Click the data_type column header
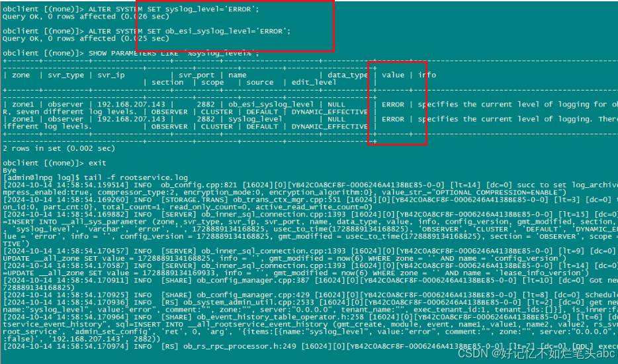This screenshot has width=618, height=364. [347, 75]
